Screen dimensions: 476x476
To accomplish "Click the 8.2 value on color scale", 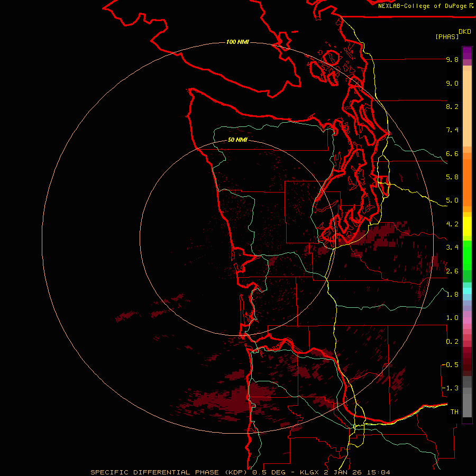I will [x=452, y=106].
